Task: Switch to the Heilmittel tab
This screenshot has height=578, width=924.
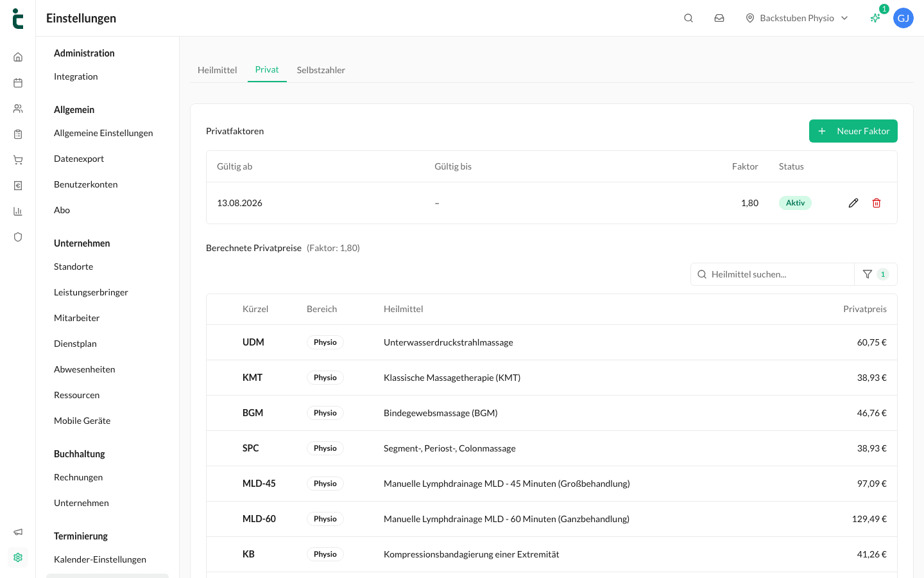Action: point(217,70)
